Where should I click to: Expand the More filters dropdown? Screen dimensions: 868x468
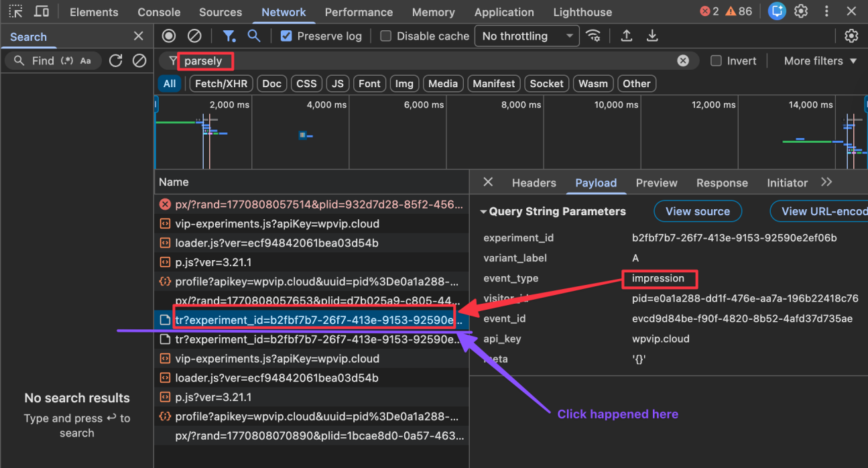[818, 60]
